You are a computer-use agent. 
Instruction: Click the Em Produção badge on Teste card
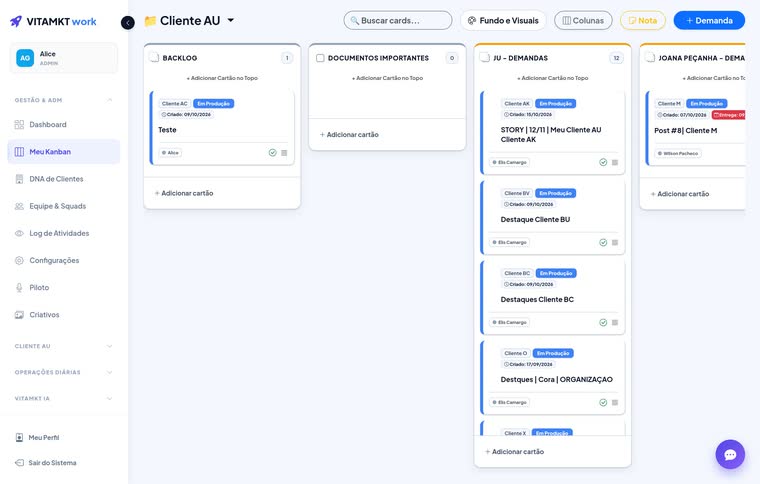[x=213, y=104]
